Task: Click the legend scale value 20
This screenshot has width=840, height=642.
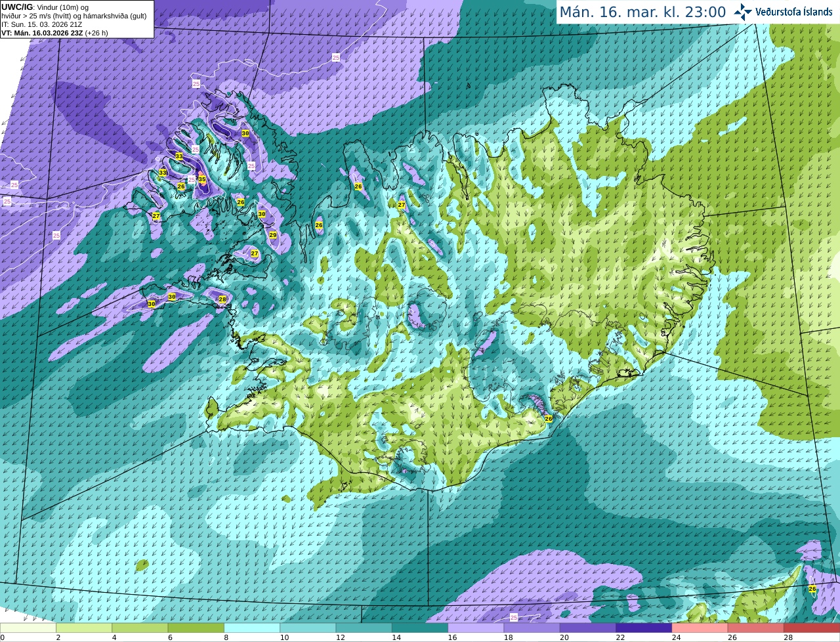Action: (564, 637)
